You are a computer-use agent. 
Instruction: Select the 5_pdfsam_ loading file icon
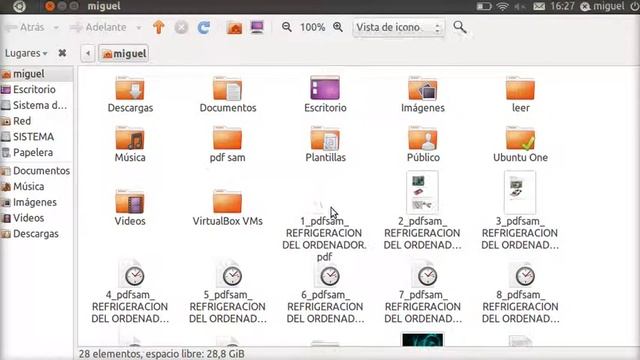(229, 273)
